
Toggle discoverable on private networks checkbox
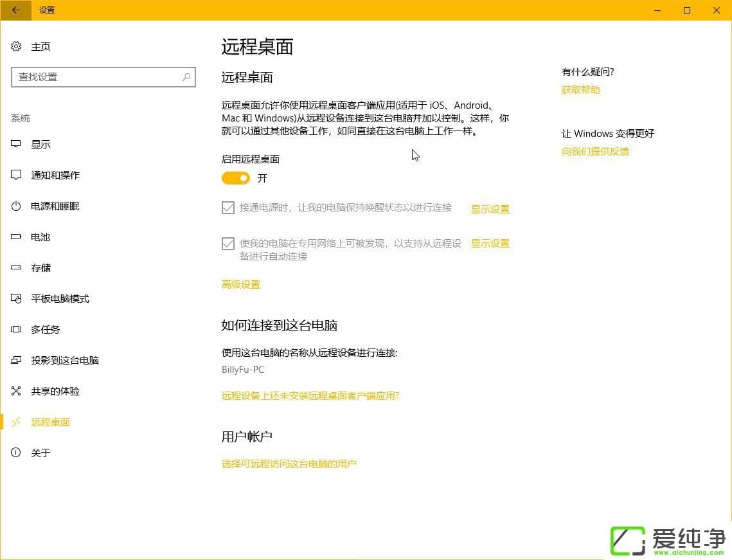228,244
